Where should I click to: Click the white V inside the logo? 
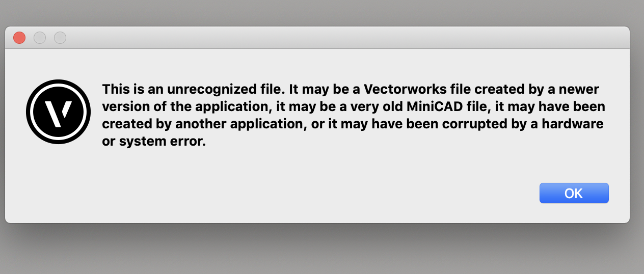[58, 111]
